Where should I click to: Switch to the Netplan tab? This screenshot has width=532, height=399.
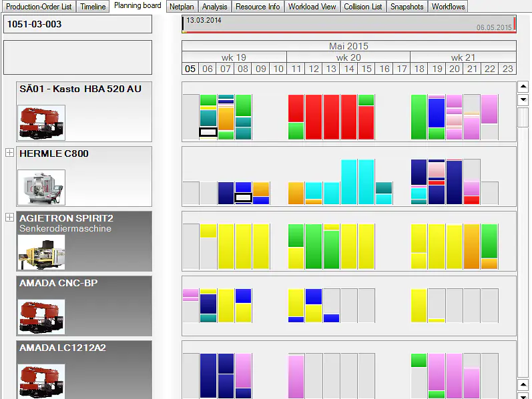click(x=181, y=7)
